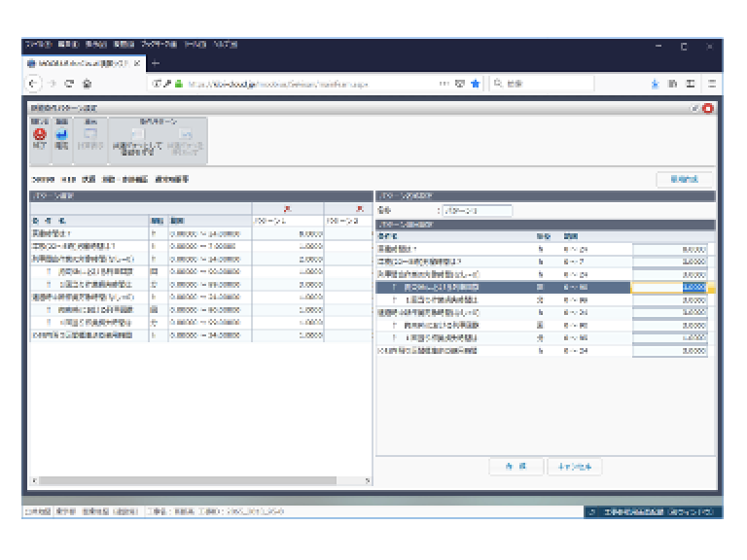Image resolution: width=747 pixels, height=560 pixels.
Task: Click small gray icon beside red close circle
Action: pos(695,109)
